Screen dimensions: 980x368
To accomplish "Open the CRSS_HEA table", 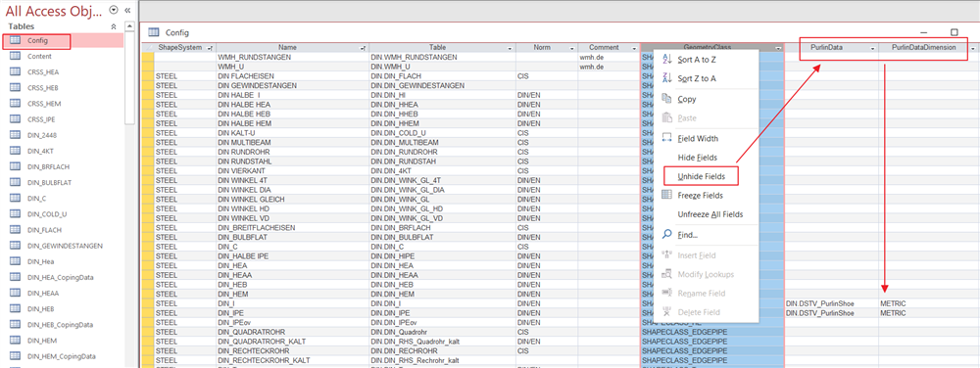I will pos(43,71).
